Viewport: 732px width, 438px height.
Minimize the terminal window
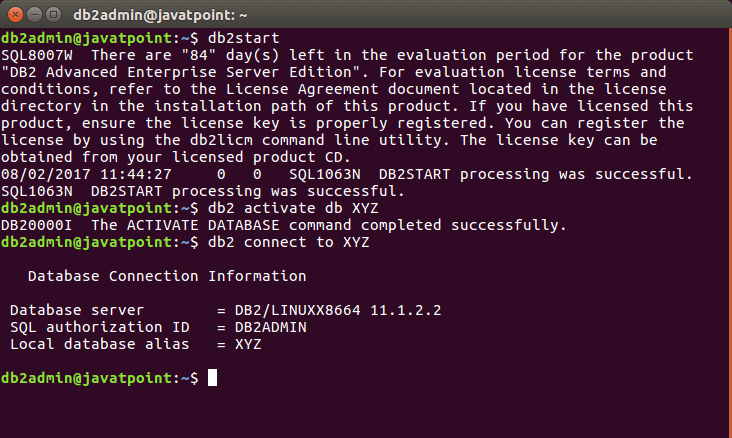pos(35,14)
